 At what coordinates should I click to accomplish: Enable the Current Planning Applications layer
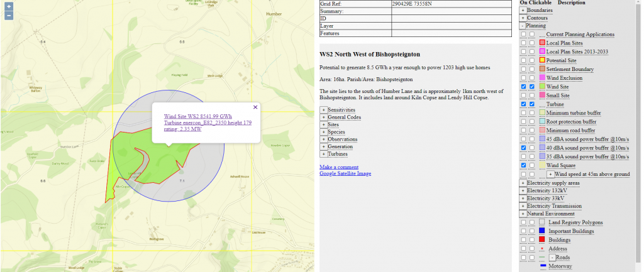click(523, 35)
